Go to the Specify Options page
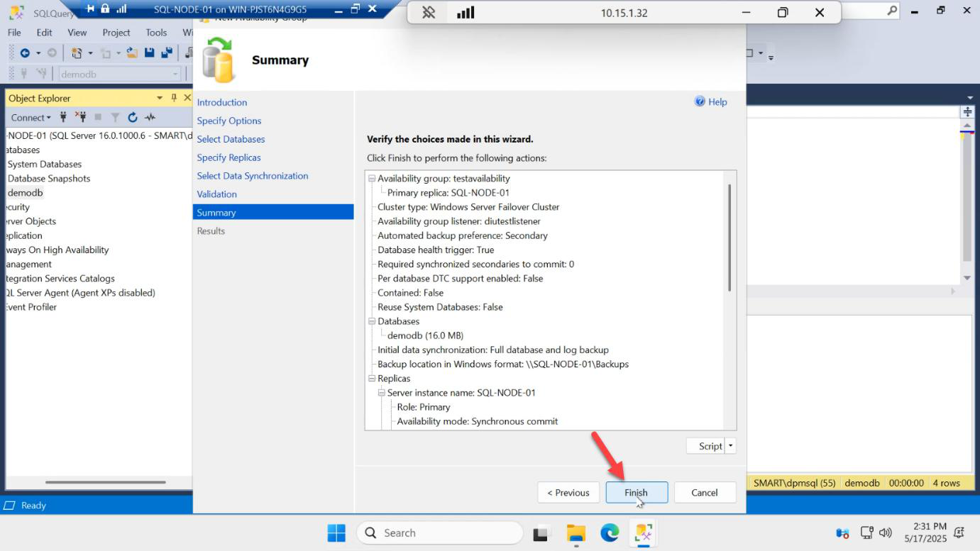980x551 pixels. tap(229, 121)
